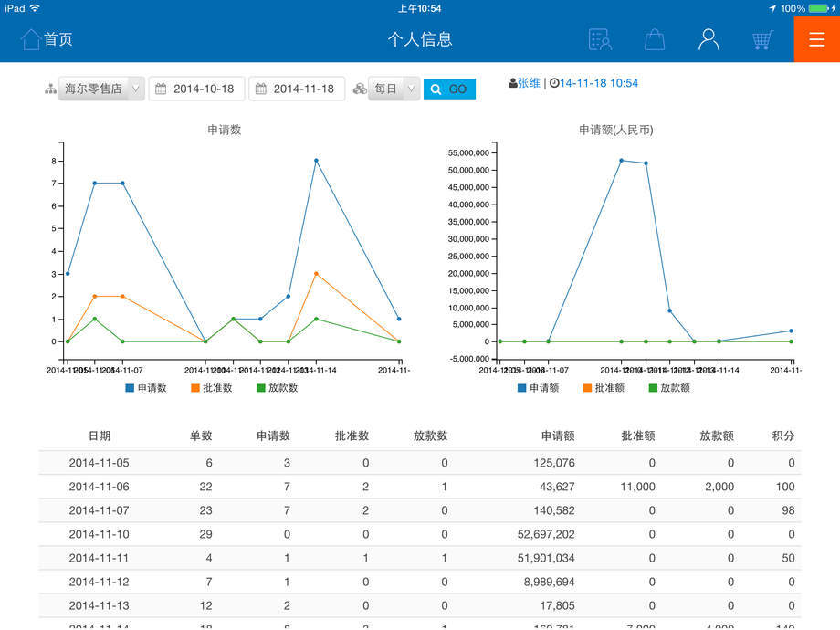Open the shopping bag icon
This screenshot has width=840, height=630.
click(654, 39)
